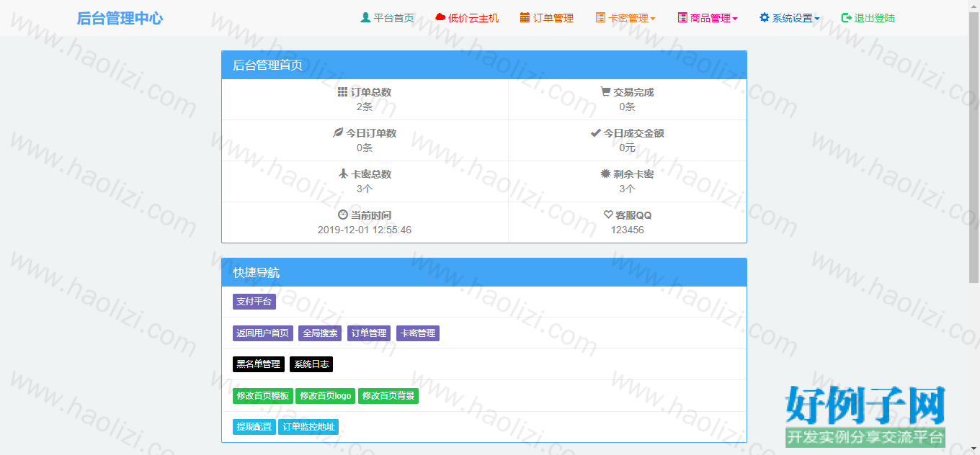Image resolution: width=980 pixels, height=455 pixels.
Task: Click the purple 卡密管理 quick button
Action: [x=418, y=333]
